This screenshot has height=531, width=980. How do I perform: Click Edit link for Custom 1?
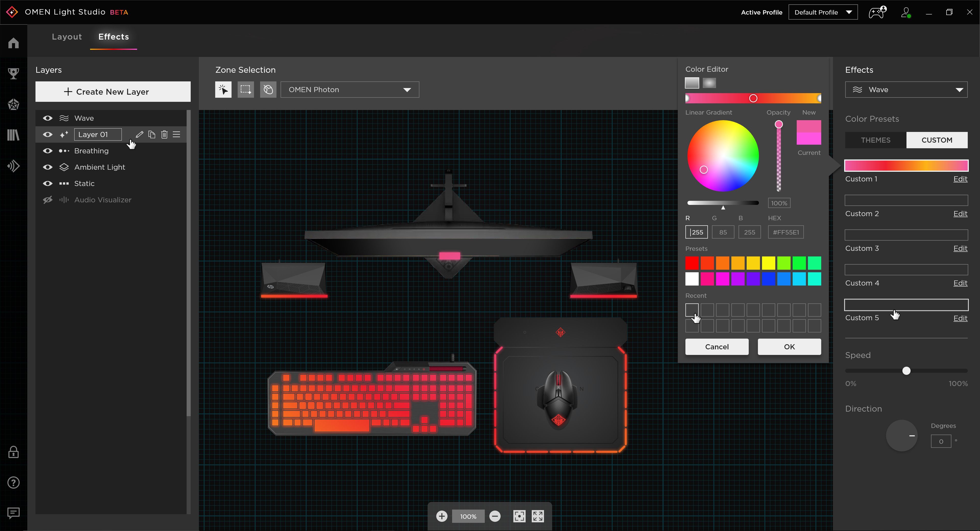pyautogui.click(x=960, y=179)
